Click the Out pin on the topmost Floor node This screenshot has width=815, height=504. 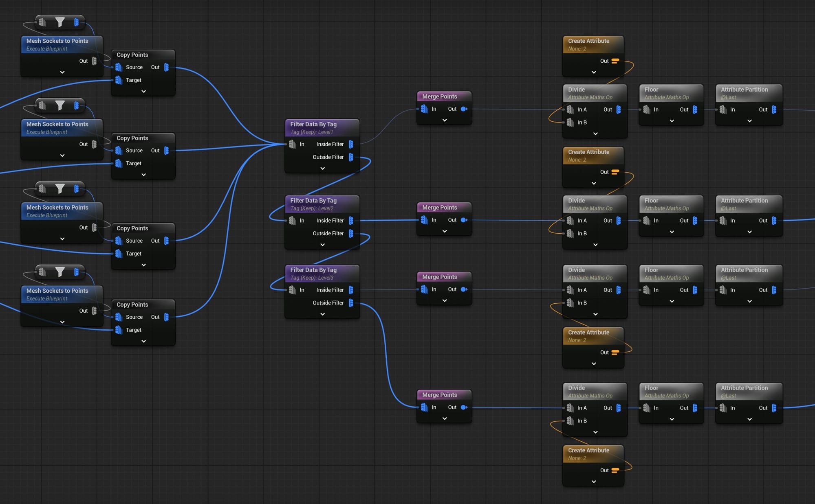point(695,110)
